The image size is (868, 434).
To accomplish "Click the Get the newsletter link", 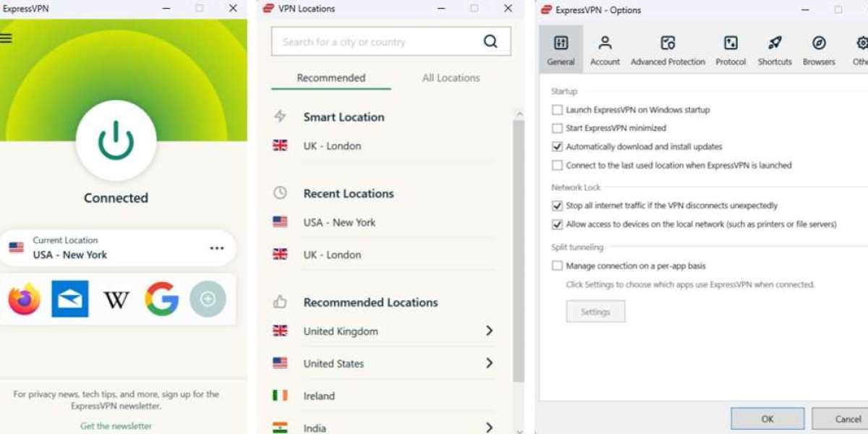I will (116, 426).
